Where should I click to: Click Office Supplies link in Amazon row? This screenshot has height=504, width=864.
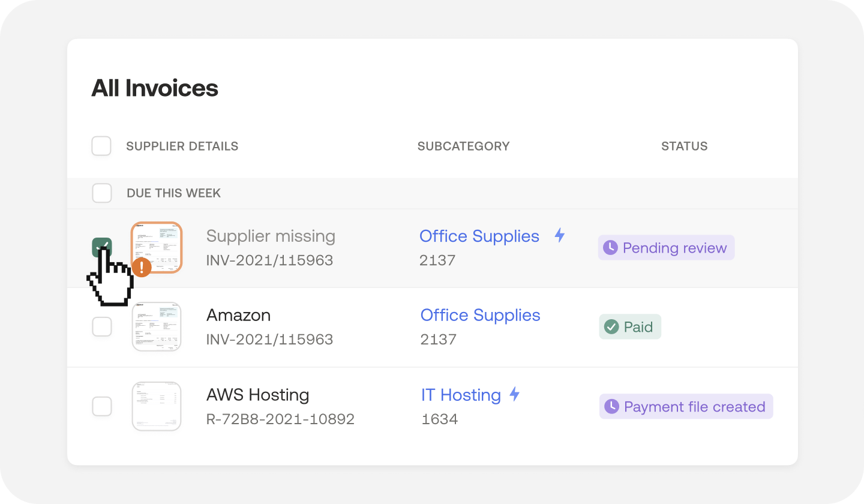click(480, 315)
